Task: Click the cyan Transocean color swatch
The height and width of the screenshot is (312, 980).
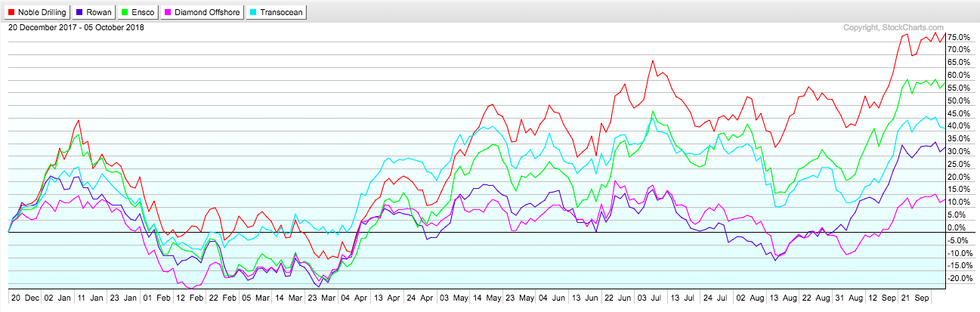Action: tap(253, 12)
